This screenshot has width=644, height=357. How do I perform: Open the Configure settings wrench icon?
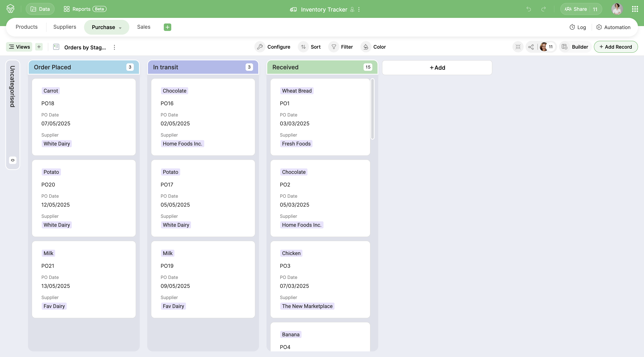point(260,47)
